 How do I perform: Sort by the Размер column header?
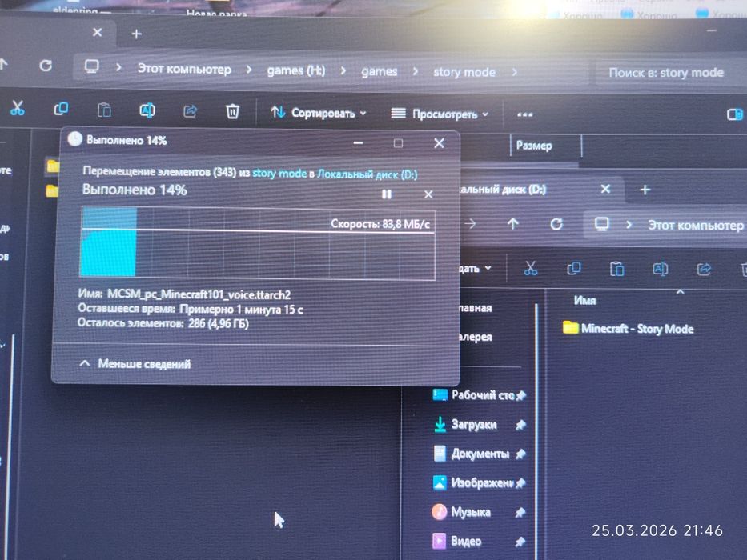tap(534, 146)
